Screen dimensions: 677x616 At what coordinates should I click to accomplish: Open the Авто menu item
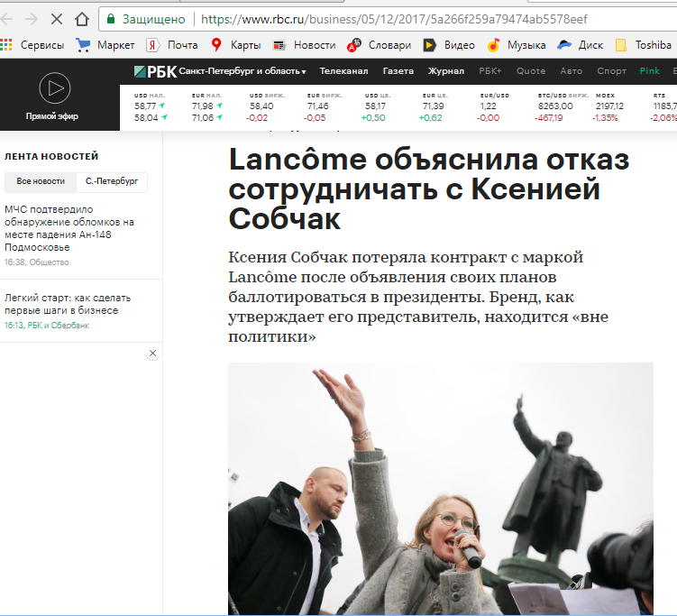coord(572,71)
